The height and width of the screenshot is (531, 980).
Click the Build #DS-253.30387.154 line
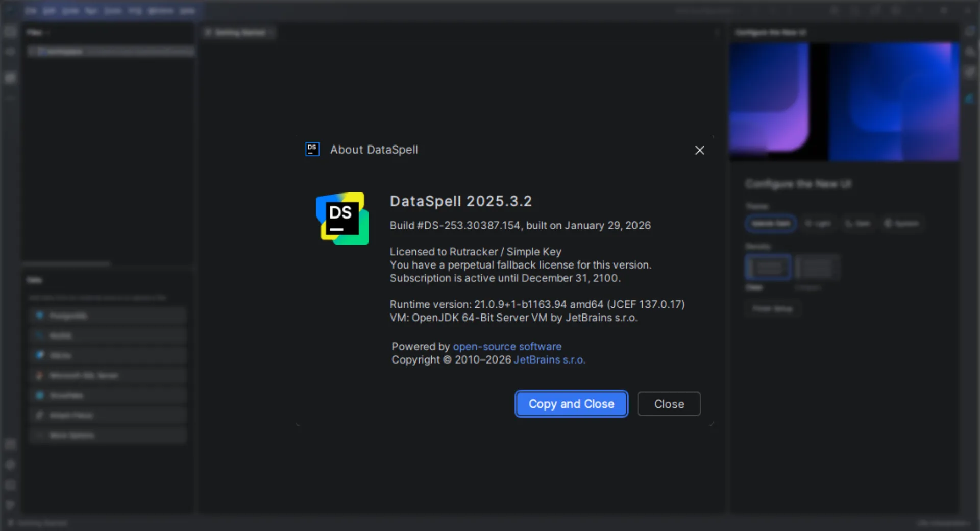click(x=520, y=226)
